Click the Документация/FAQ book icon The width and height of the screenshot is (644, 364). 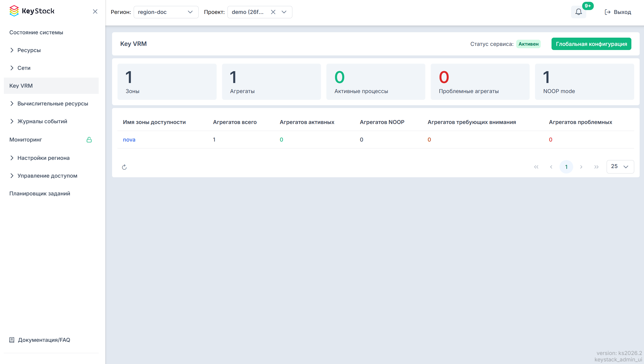[12, 340]
